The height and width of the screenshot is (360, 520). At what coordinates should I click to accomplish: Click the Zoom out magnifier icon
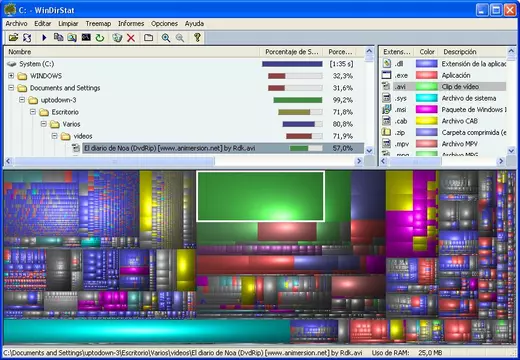(180, 38)
